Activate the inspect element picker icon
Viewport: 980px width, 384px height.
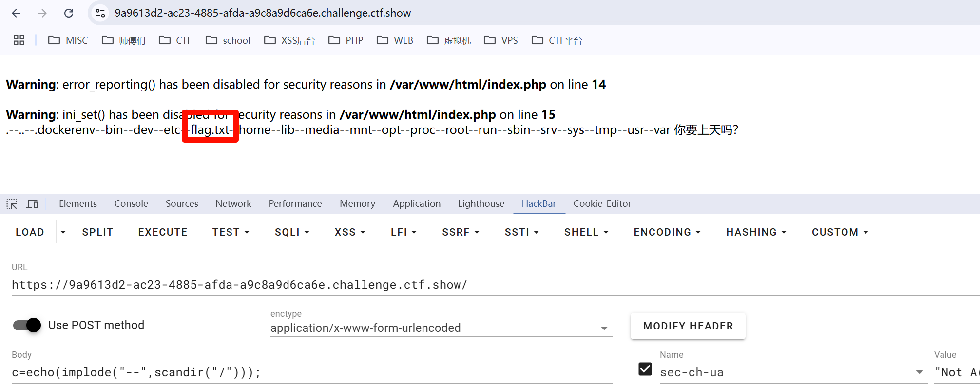click(x=12, y=204)
